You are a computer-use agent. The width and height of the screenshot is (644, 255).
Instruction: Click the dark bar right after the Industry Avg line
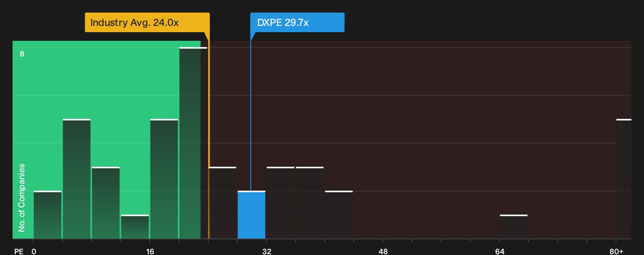tap(223, 202)
